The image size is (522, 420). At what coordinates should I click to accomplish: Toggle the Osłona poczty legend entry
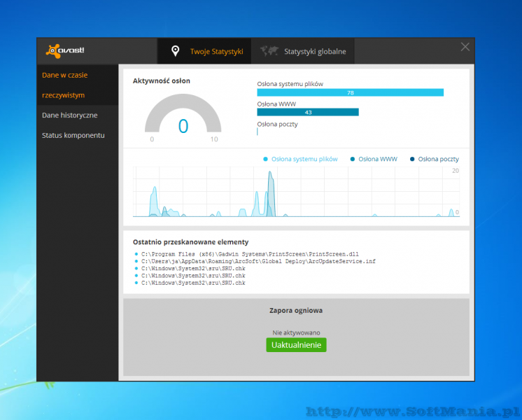point(434,159)
